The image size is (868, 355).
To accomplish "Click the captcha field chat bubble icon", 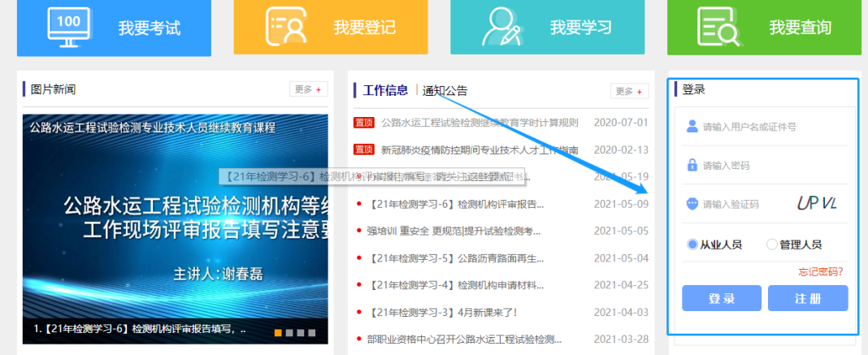I will (x=692, y=203).
